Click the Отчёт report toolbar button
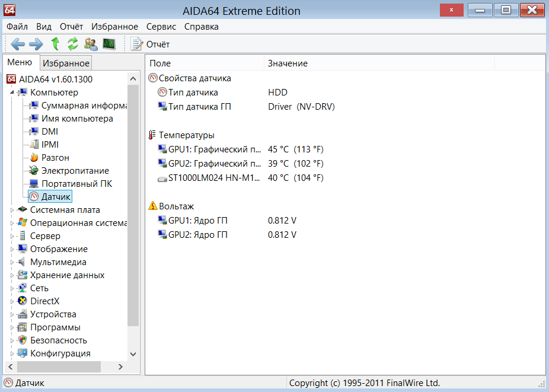Screen dimensions: 549x392 [150, 44]
